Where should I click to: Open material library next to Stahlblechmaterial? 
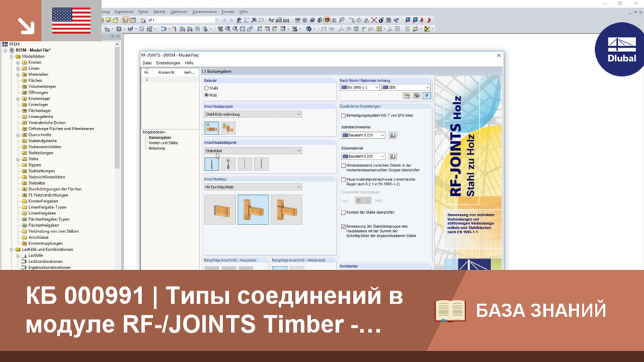pyautogui.click(x=392, y=135)
